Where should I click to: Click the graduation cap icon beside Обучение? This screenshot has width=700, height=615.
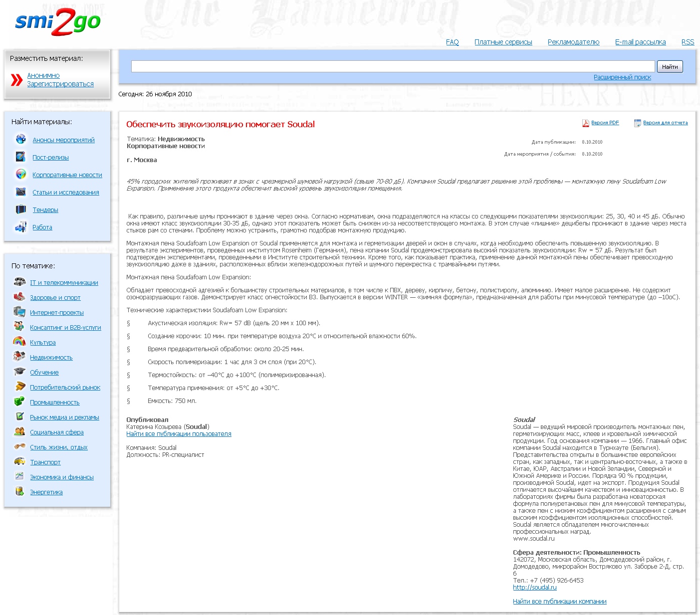click(x=19, y=372)
